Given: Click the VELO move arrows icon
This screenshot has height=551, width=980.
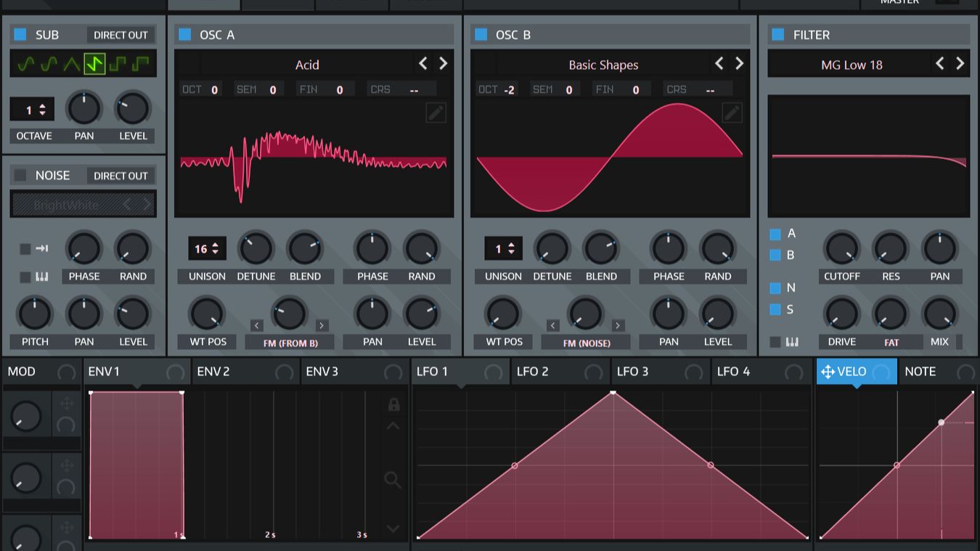Looking at the screenshot, I should [828, 372].
